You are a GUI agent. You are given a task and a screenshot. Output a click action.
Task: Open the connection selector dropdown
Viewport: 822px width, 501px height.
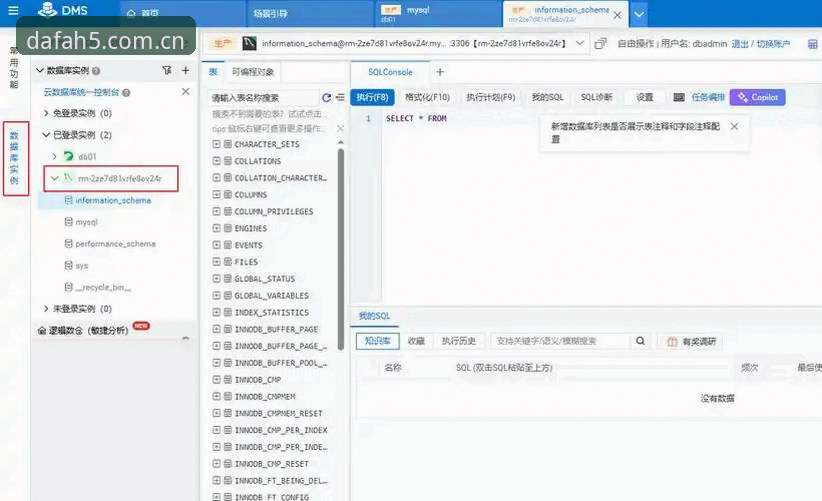click(580, 43)
